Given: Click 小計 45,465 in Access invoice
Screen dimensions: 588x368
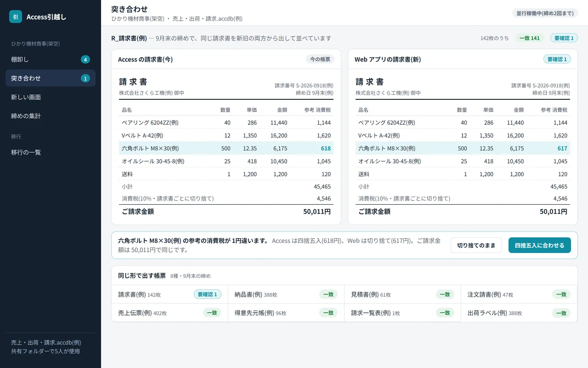Looking at the screenshot, I should pyautogui.click(x=226, y=187).
